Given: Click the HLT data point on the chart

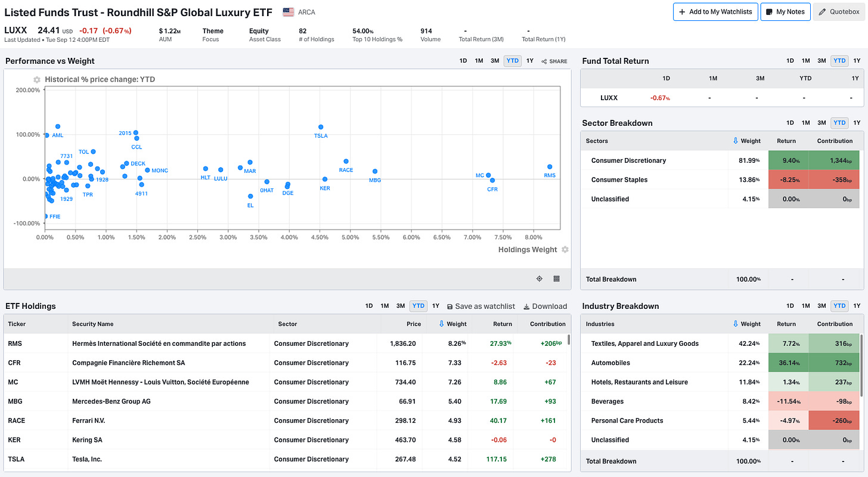Looking at the screenshot, I should point(206,169).
